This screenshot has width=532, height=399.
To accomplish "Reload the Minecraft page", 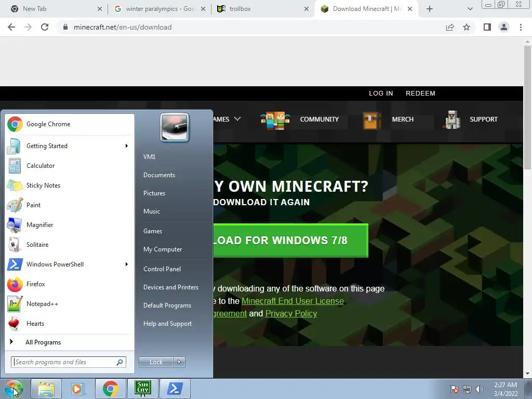I will (45, 27).
